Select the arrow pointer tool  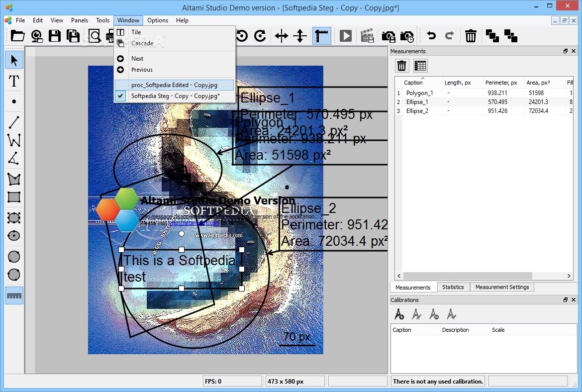[x=14, y=60]
